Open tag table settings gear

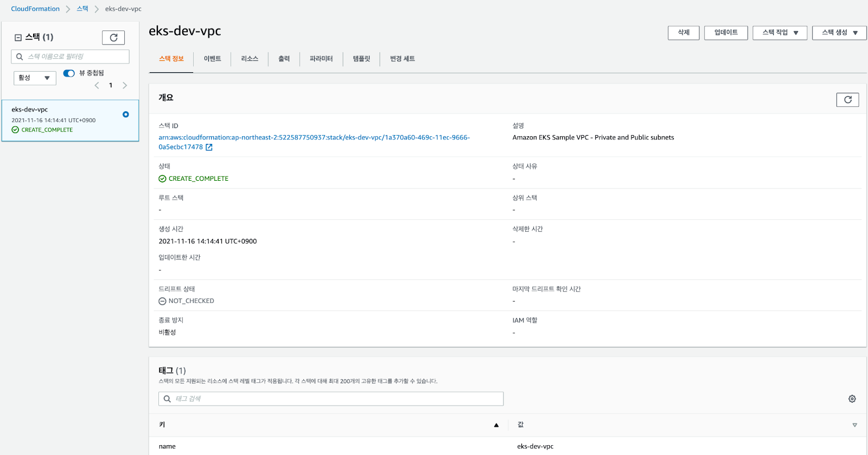[852, 399]
